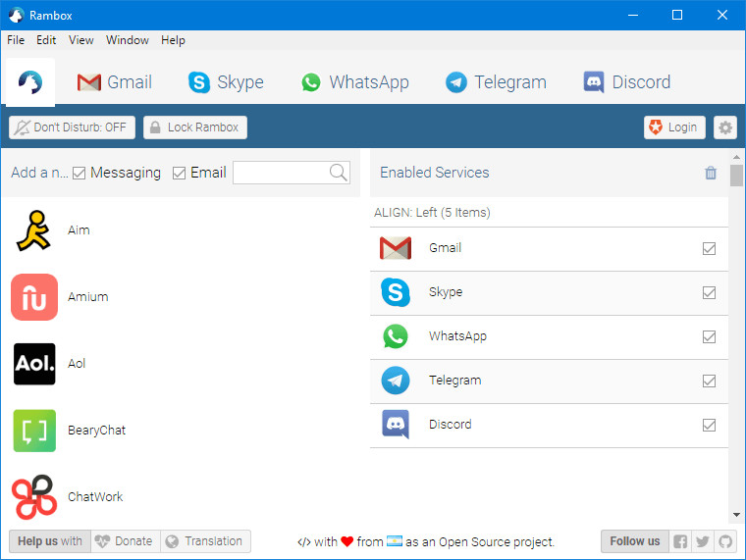Click the Facebook follow icon
This screenshot has width=746, height=560.
(680, 541)
